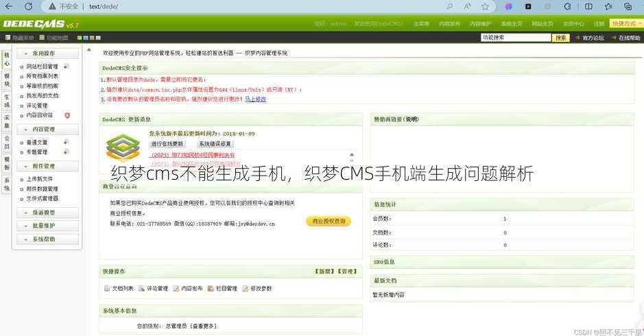Image resolution: width=644 pixels, height=336 pixels.
Task: Switch to the 模块 vertical tab
Action: click(7, 80)
